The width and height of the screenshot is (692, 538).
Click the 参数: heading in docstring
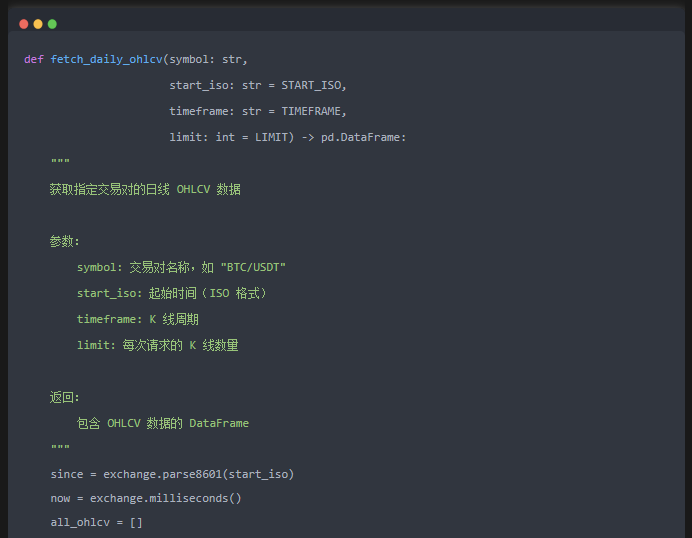point(64,241)
